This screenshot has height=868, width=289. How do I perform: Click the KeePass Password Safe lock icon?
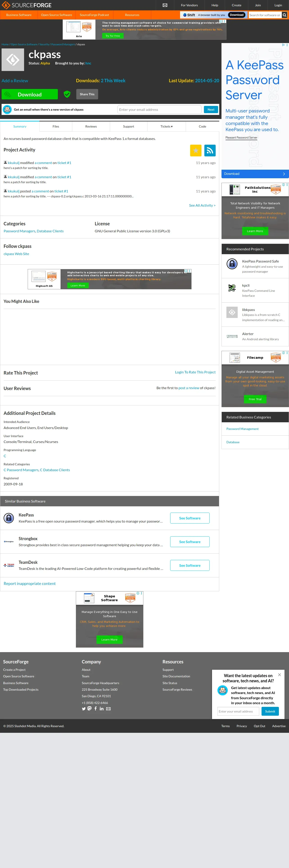(x=232, y=263)
